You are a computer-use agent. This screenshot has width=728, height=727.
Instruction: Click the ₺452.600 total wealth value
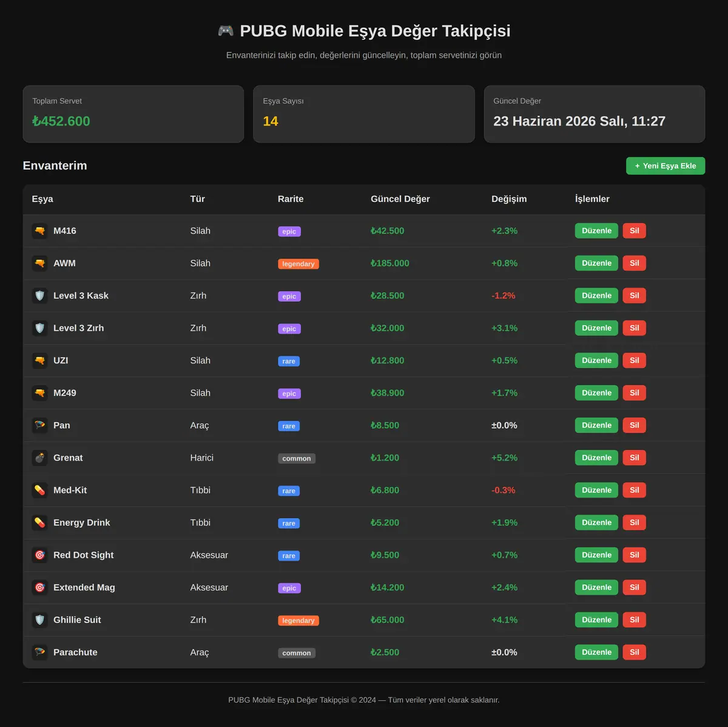tap(61, 121)
